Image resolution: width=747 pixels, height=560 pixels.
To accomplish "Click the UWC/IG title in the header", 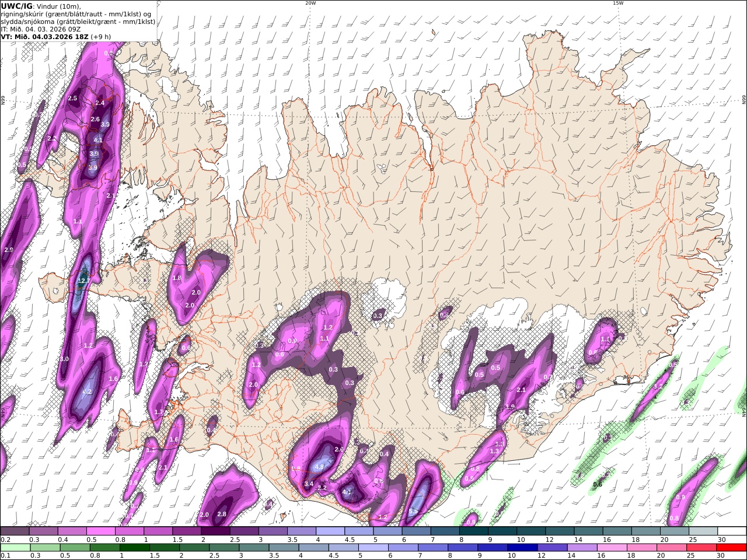I will [x=17, y=6].
